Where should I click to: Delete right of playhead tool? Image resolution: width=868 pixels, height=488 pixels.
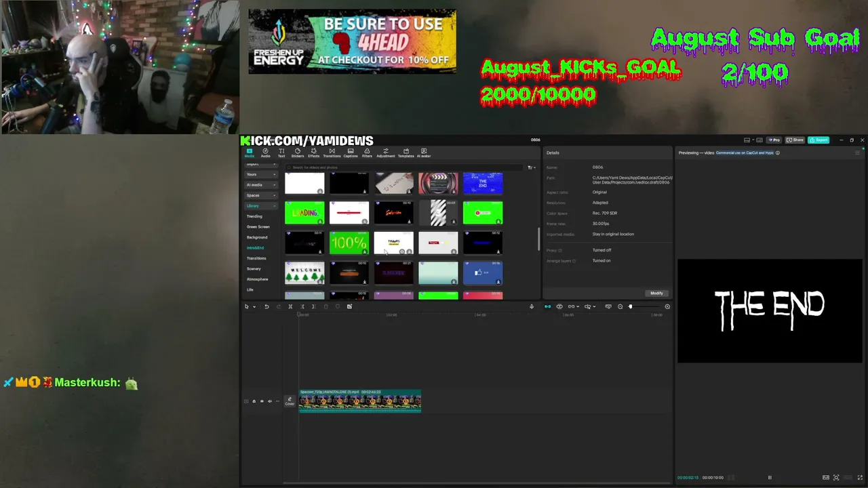313,307
